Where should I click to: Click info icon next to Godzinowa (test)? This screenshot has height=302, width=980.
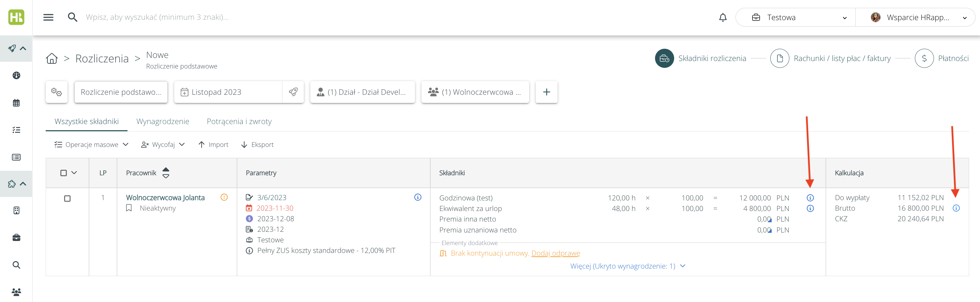click(810, 198)
